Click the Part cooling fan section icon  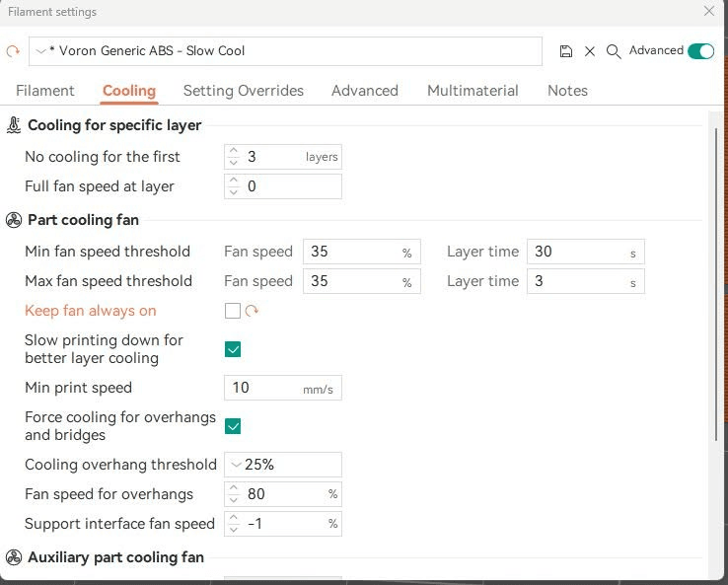pos(14,220)
